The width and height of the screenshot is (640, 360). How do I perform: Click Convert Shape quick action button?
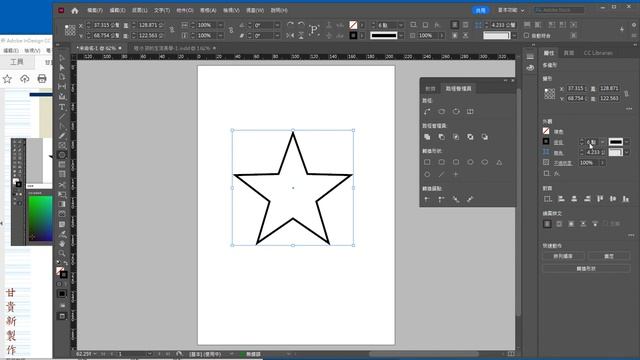click(586, 269)
